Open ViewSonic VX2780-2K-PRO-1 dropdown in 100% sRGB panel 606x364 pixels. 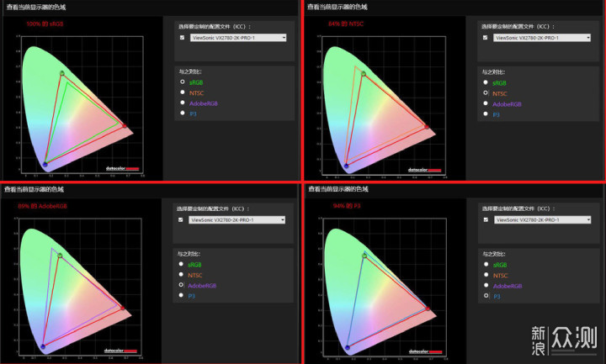238,38
